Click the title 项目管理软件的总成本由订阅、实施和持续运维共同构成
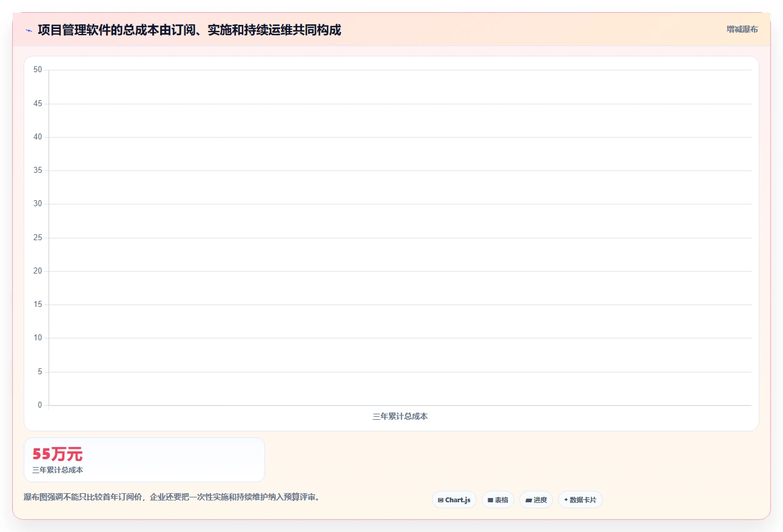The height and width of the screenshot is (532, 783). (189, 30)
